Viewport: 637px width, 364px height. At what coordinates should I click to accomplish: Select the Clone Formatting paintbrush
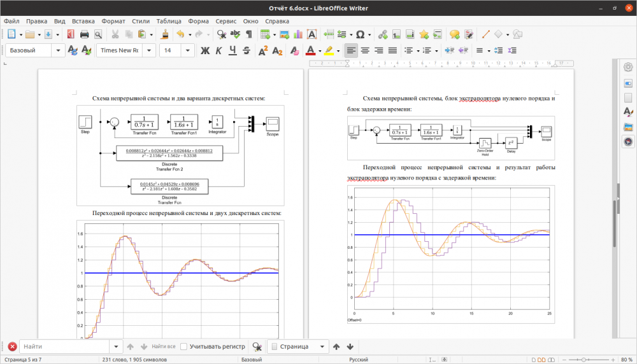165,34
